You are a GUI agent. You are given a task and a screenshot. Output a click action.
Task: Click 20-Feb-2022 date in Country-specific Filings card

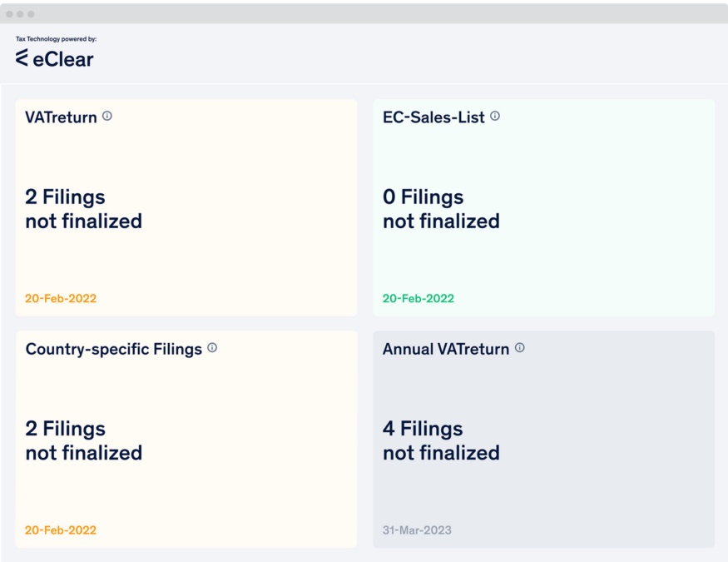pyautogui.click(x=61, y=530)
